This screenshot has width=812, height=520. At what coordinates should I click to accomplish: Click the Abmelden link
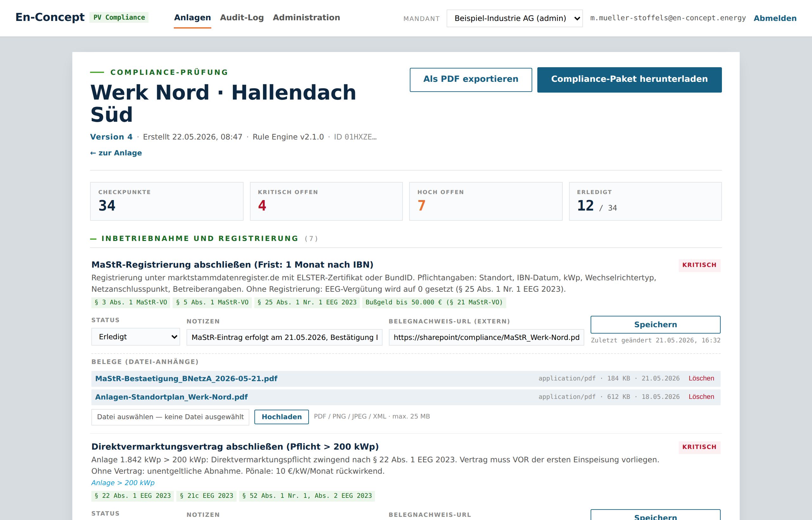point(775,18)
